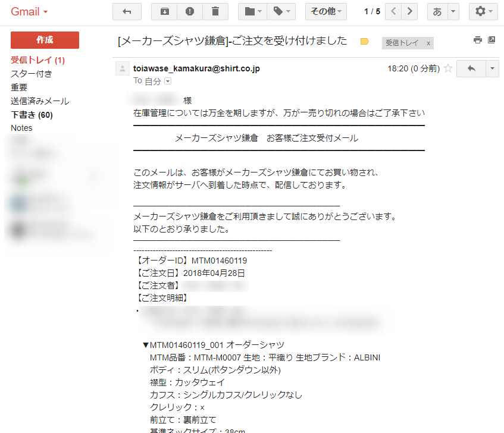
Task: Open settings gear menu
Action: click(x=483, y=11)
